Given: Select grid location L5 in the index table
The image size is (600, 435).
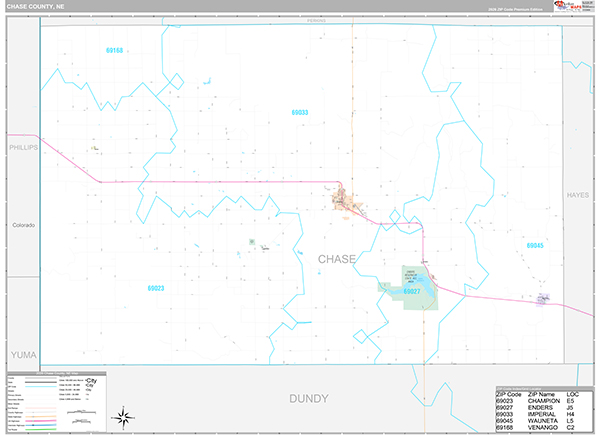Looking at the screenshot, I should pos(570,421).
